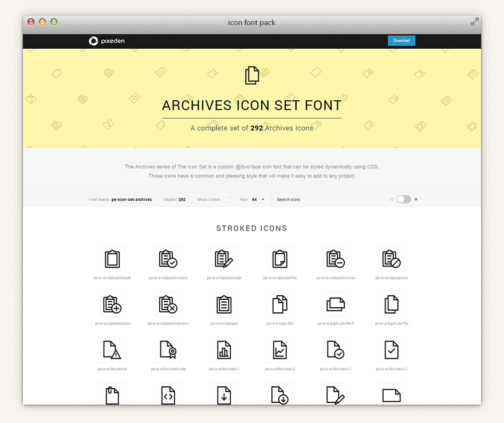Select the clipboard-file icon

click(x=280, y=258)
